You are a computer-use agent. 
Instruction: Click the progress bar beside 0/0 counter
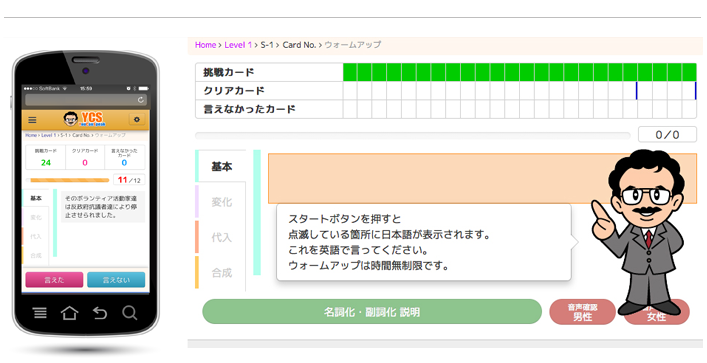(x=413, y=135)
